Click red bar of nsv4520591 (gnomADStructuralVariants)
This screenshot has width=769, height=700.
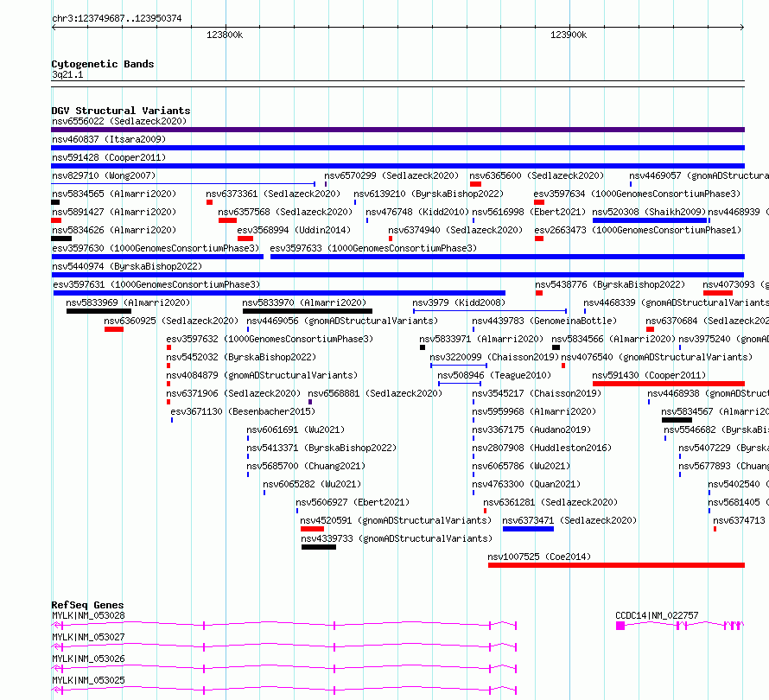(x=313, y=529)
